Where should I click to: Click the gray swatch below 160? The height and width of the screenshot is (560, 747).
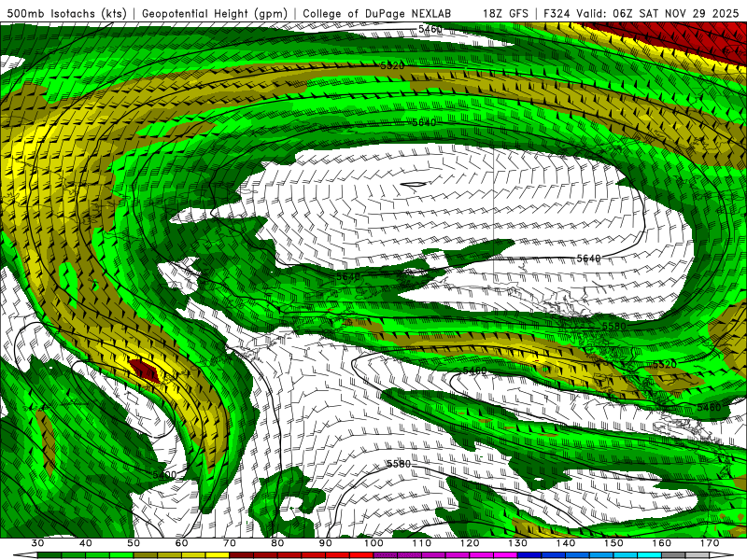673,555
